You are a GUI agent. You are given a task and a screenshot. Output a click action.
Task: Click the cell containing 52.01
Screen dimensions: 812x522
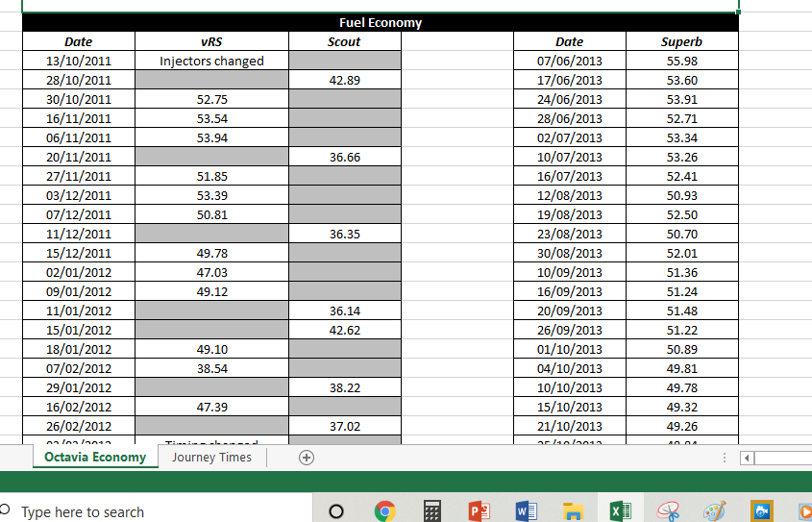click(682, 253)
